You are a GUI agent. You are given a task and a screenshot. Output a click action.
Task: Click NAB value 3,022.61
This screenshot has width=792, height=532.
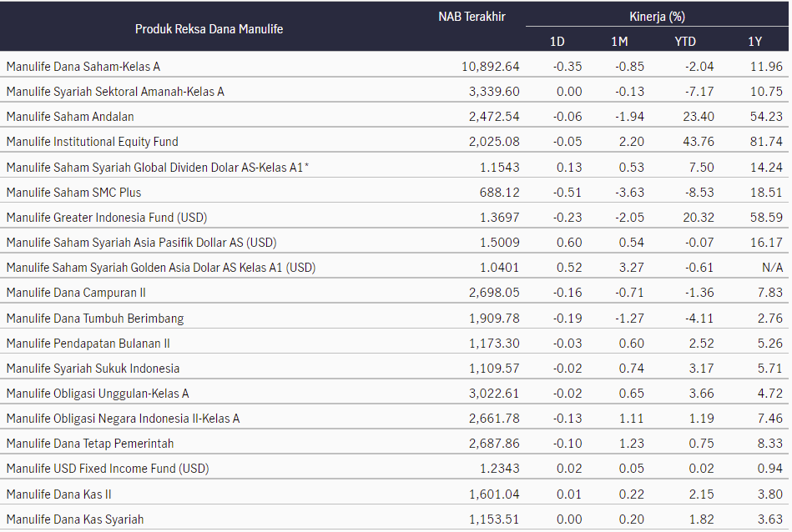pyautogui.click(x=494, y=394)
